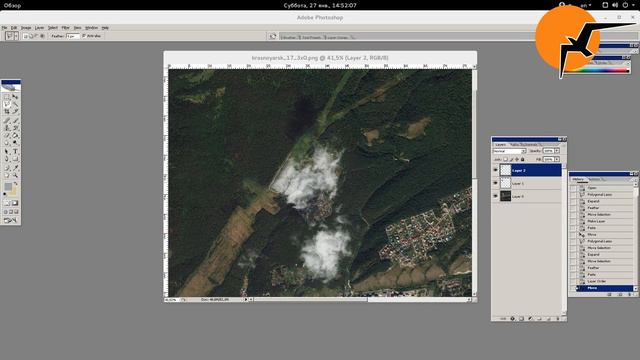Click the clock in the top bar
The width and height of the screenshot is (640, 360).
click(x=320, y=5)
